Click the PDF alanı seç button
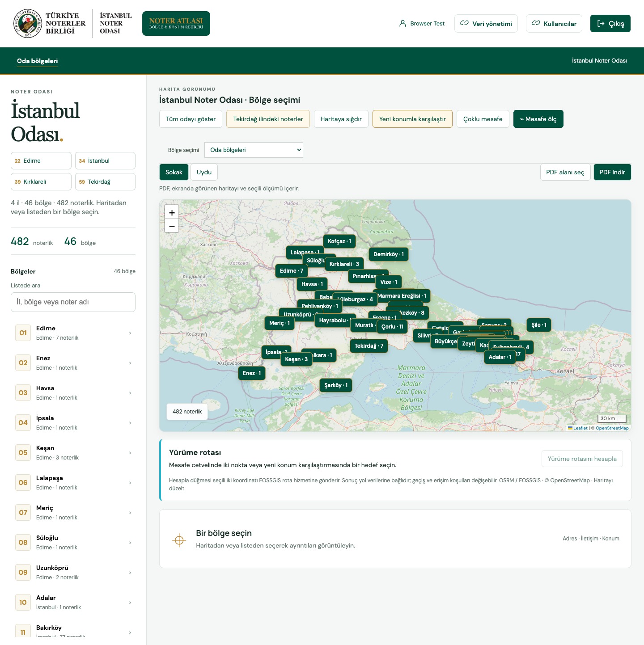The image size is (644, 645). [565, 172]
